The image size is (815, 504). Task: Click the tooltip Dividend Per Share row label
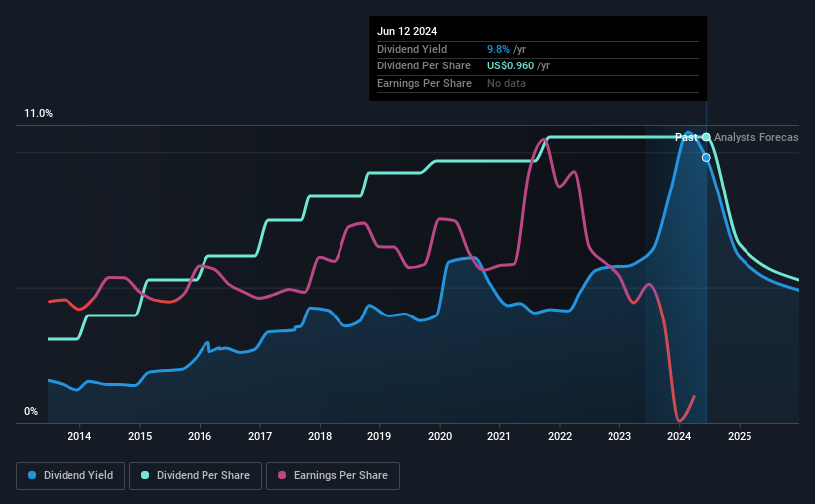(x=424, y=66)
